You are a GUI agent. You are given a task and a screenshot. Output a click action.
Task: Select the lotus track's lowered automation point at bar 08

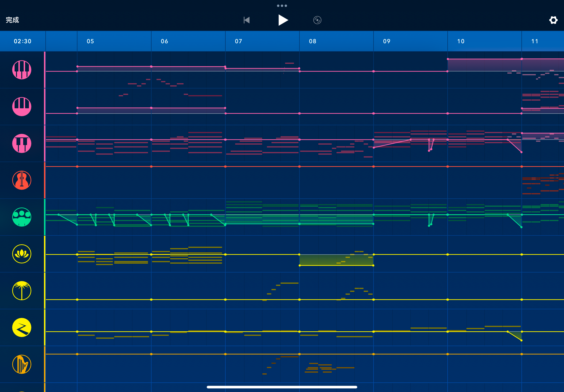coord(299,266)
